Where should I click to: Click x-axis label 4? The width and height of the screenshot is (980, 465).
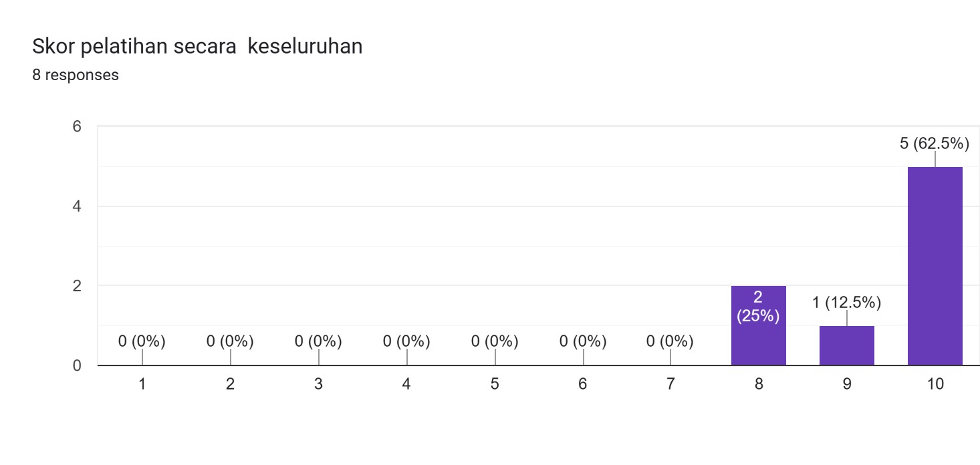pos(406,385)
